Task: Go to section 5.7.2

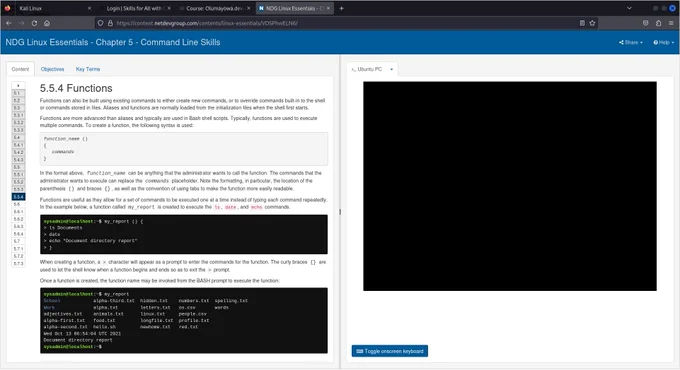Action: pos(18,256)
